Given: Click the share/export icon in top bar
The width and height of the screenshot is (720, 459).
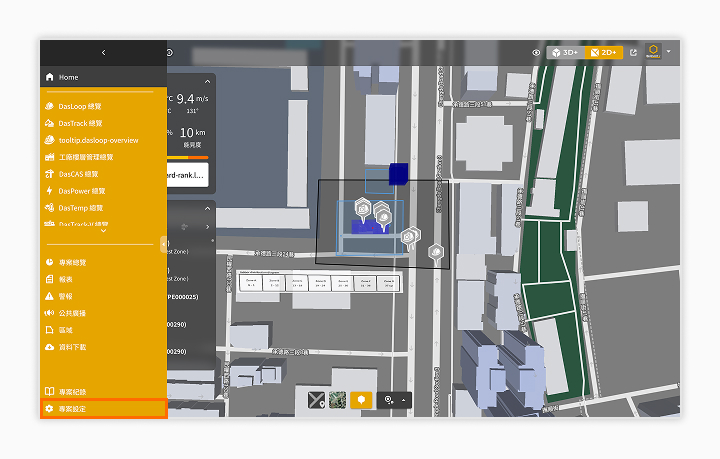Looking at the screenshot, I should click(x=633, y=53).
